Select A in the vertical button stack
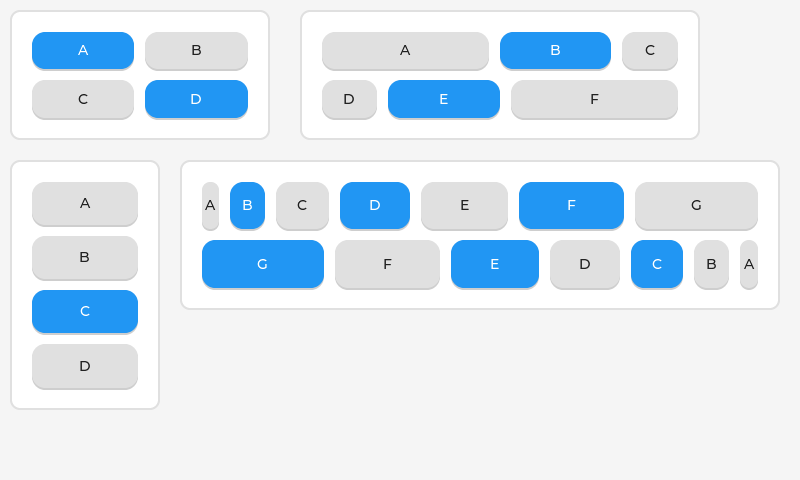The height and width of the screenshot is (480, 800). coord(85,203)
